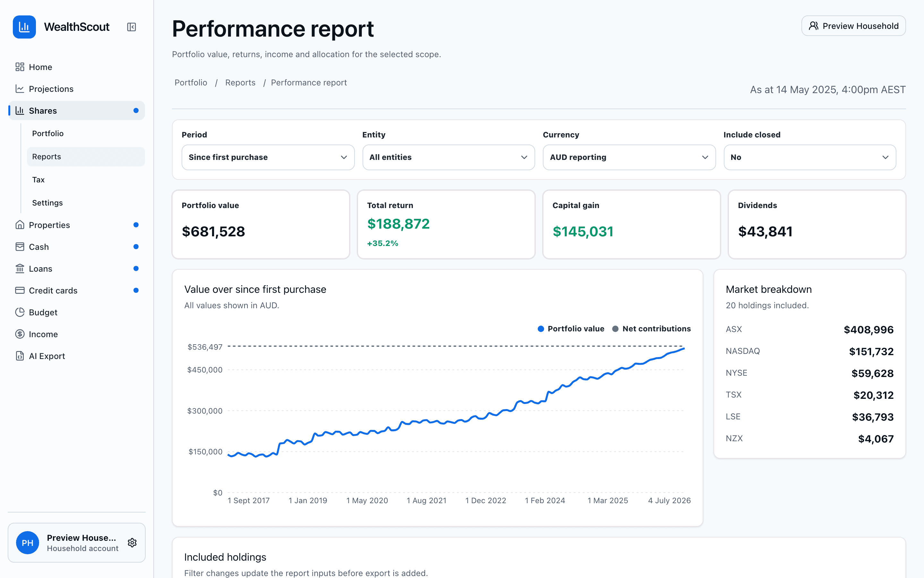The width and height of the screenshot is (924, 578).
Task: Click the LSE row value $36,793
Action: pos(872,417)
